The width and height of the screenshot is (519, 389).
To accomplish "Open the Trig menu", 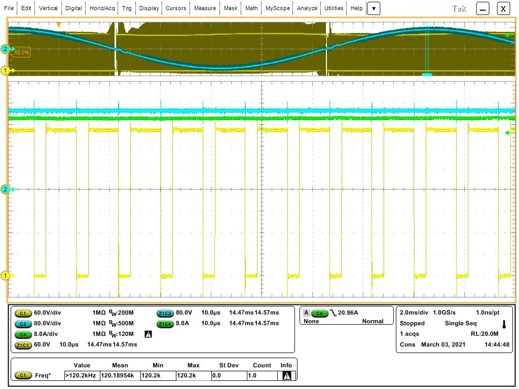I will (127, 8).
